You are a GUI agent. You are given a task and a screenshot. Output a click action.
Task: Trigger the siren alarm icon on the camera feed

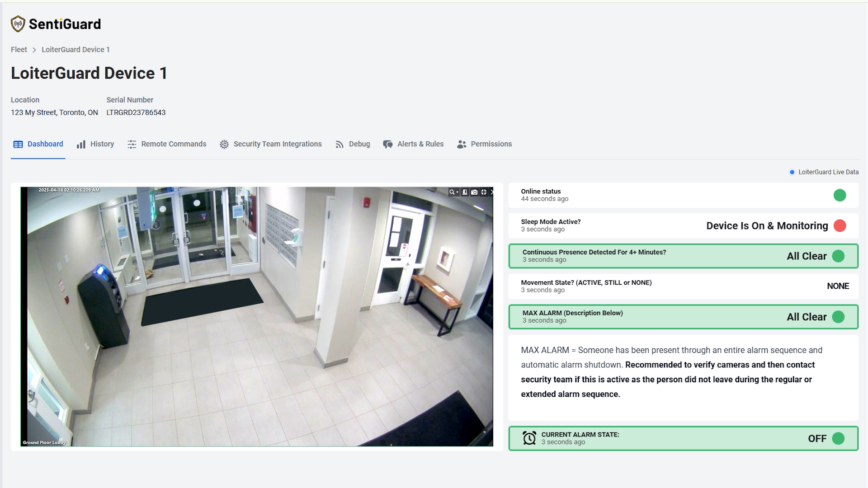coord(465,192)
